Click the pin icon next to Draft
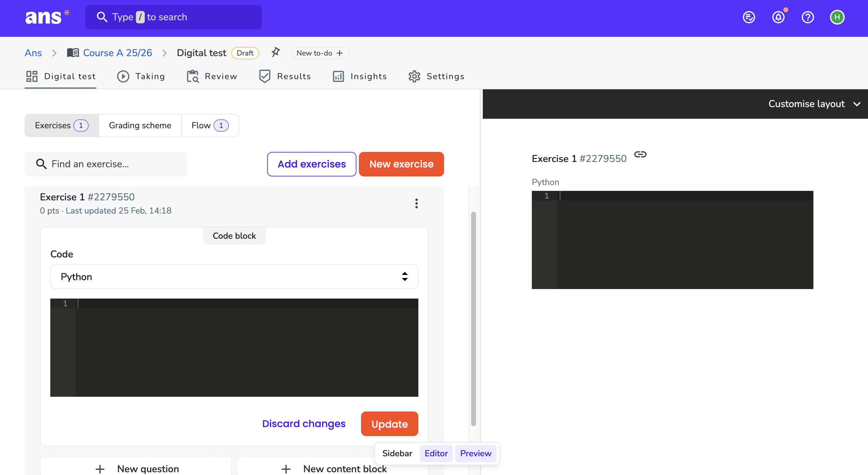The width and height of the screenshot is (868, 475). click(x=276, y=52)
